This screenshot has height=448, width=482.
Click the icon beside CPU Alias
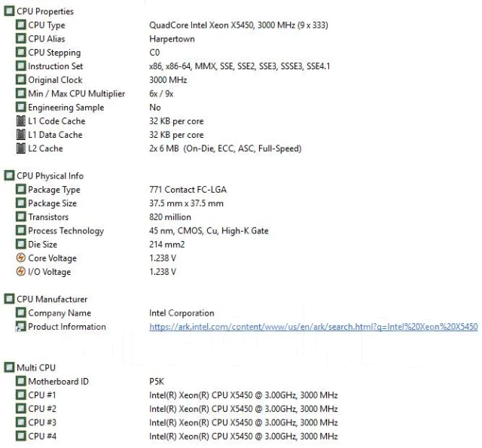20,38
